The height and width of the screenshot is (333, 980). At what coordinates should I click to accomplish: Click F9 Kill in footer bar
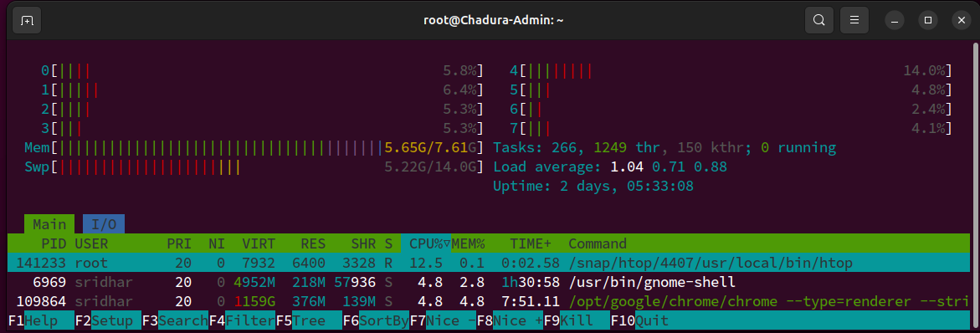click(x=577, y=321)
